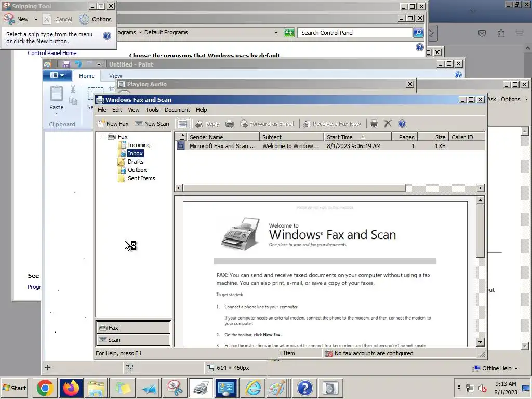Open the Tools menu in Fax and Scan

152,110
